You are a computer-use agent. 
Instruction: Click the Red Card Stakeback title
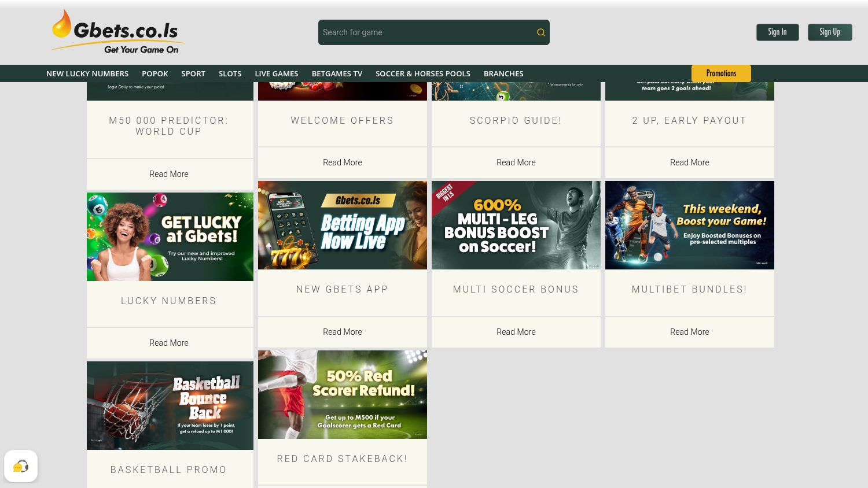343,459
